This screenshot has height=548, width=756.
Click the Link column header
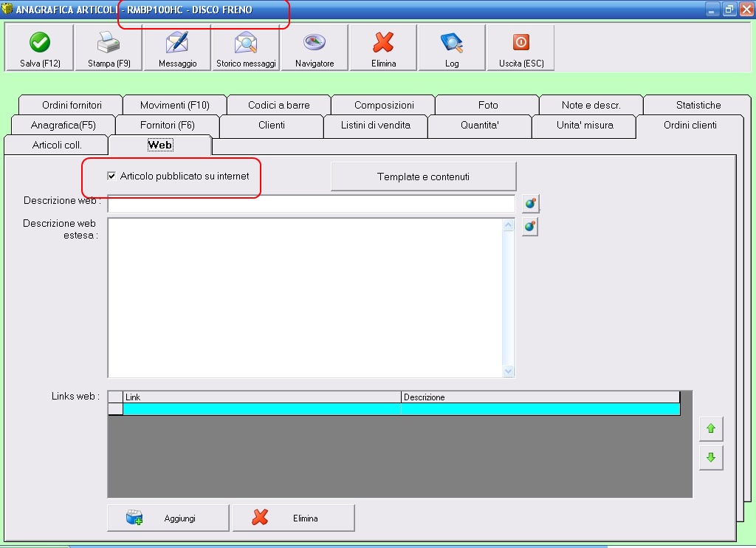tap(262, 397)
